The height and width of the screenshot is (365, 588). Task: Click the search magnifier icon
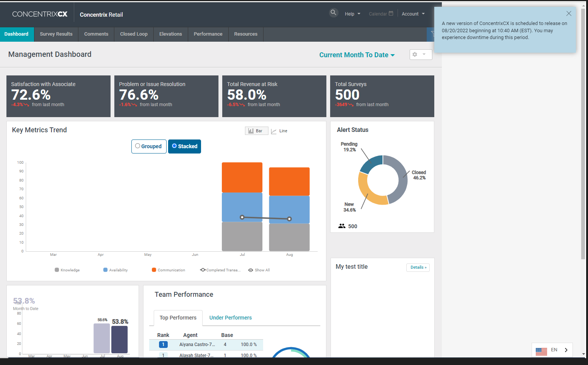[x=333, y=13]
